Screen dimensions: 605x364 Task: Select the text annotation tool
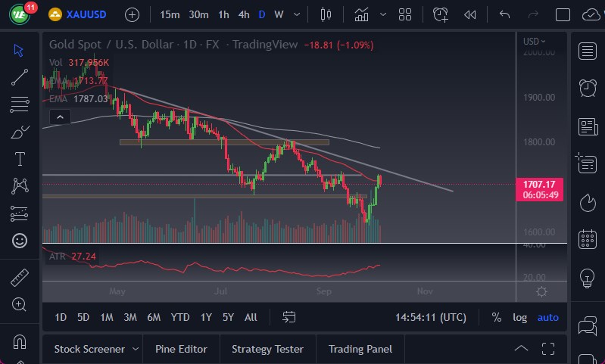[x=20, y=158]
